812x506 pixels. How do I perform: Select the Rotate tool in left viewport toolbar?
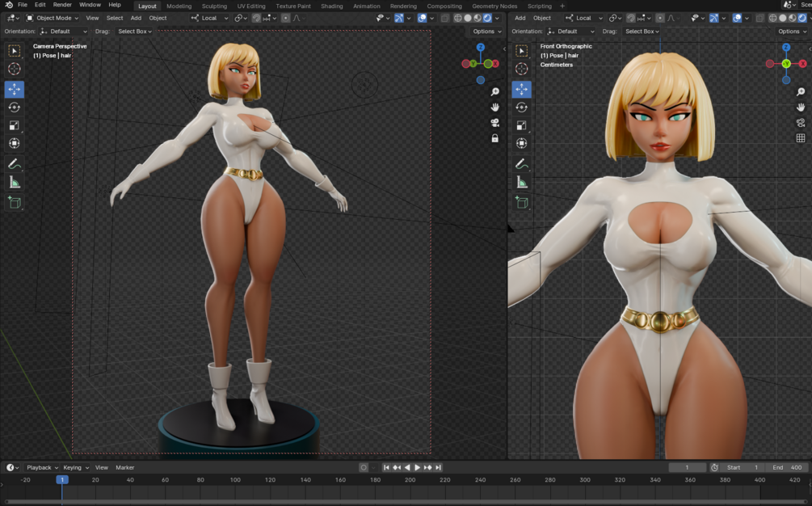pos(14,108)
